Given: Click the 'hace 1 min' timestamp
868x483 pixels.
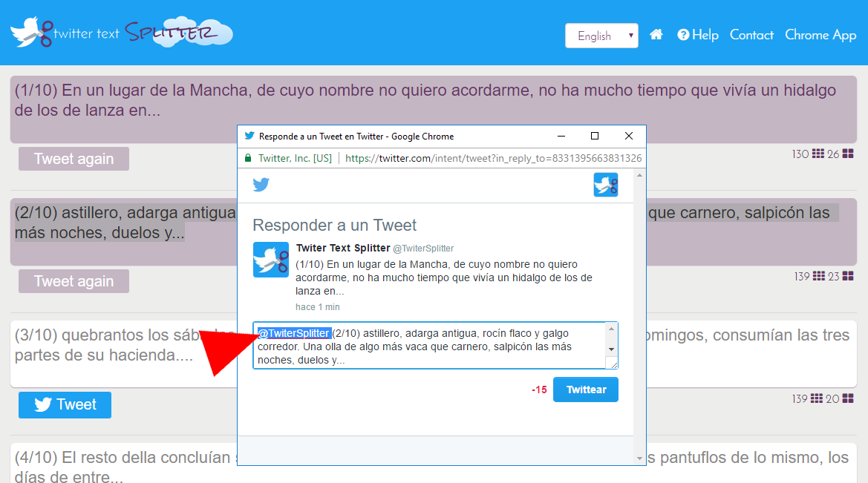Looking at the screenshot, I should click(x=317, y=307).
